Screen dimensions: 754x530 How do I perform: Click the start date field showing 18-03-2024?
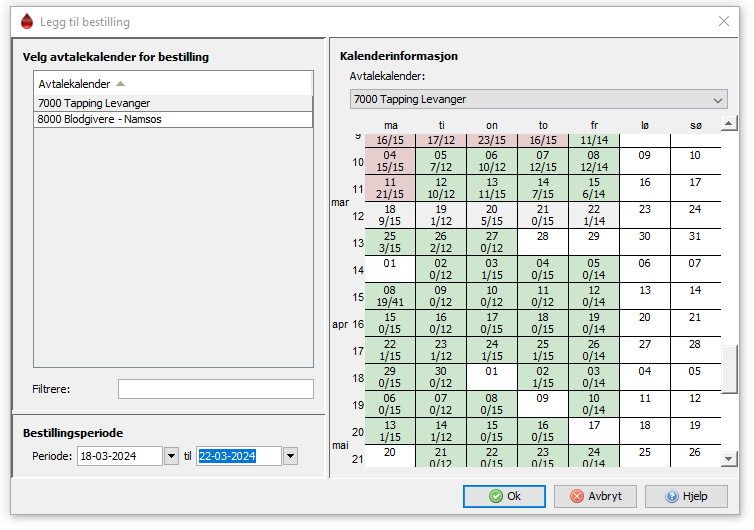click(120, 456)
